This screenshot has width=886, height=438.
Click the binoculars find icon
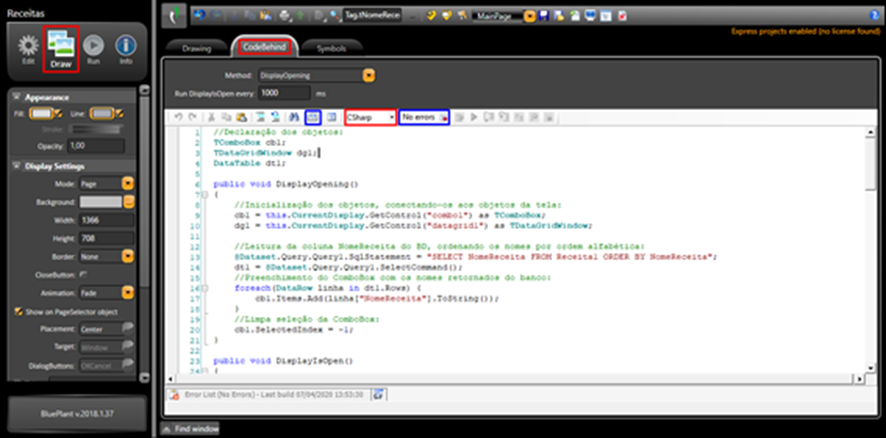pos(294,118)
